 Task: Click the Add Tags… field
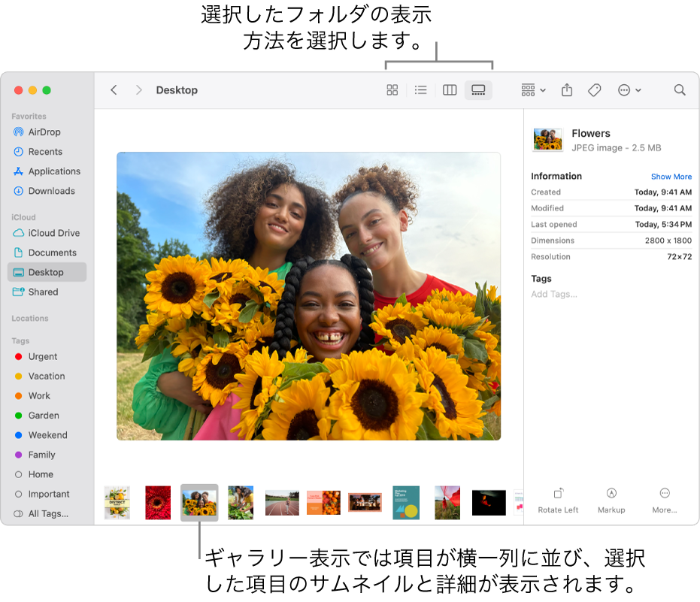[554, 294]
